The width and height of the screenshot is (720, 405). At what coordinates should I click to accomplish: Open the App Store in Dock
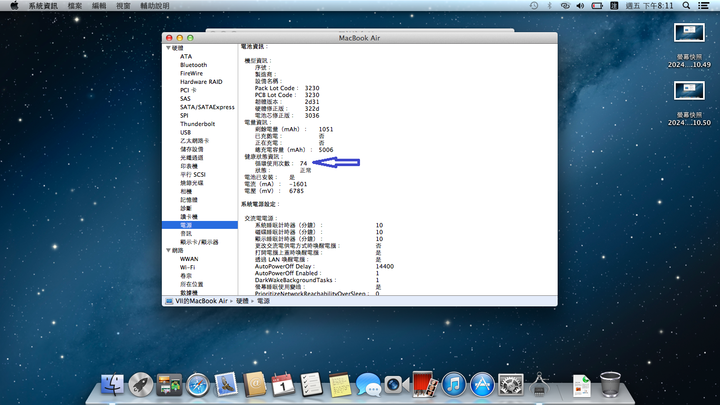click(482, 385)
